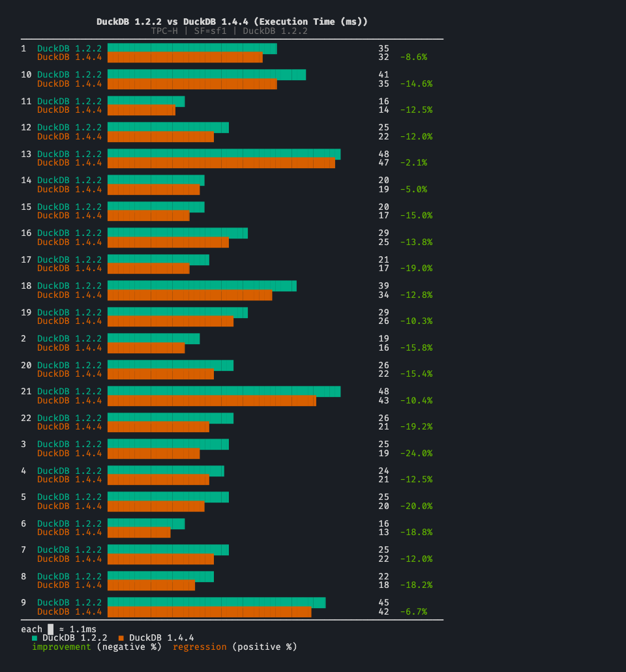Click the regression (positive %) footer text
This screenshot has width=626, height=672.
(235, 647)
